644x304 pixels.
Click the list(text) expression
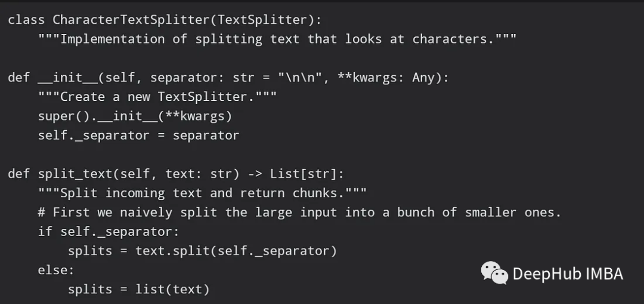[172, 289]
